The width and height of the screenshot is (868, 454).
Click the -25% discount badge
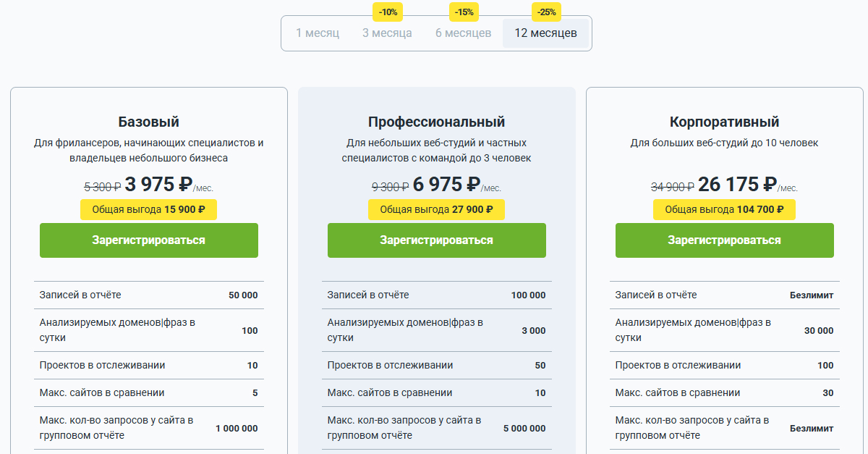(546, 12)
